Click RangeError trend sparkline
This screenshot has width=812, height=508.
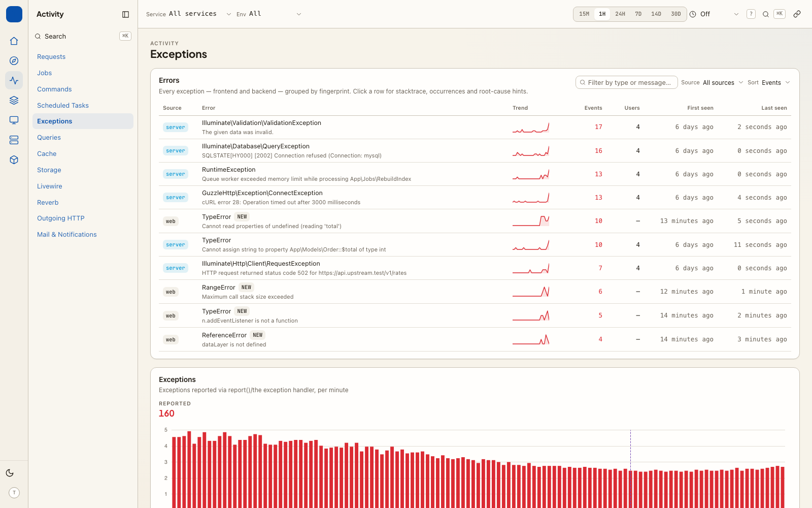[531, 292]
